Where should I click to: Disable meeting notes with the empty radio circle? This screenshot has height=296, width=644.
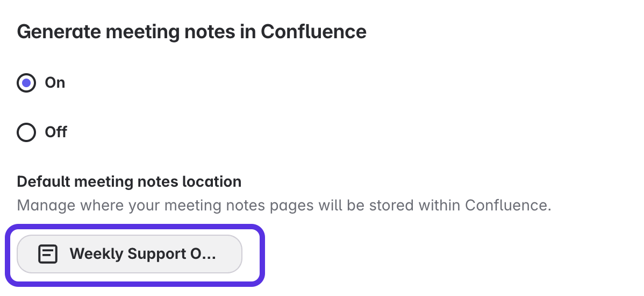[x=26, y=132]
